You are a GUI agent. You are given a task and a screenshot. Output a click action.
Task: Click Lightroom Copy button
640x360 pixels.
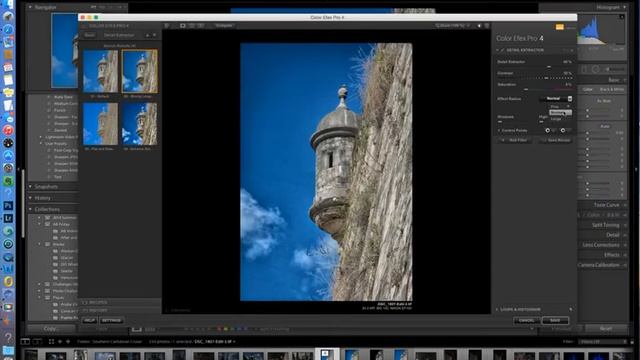(x=51, y=329)
